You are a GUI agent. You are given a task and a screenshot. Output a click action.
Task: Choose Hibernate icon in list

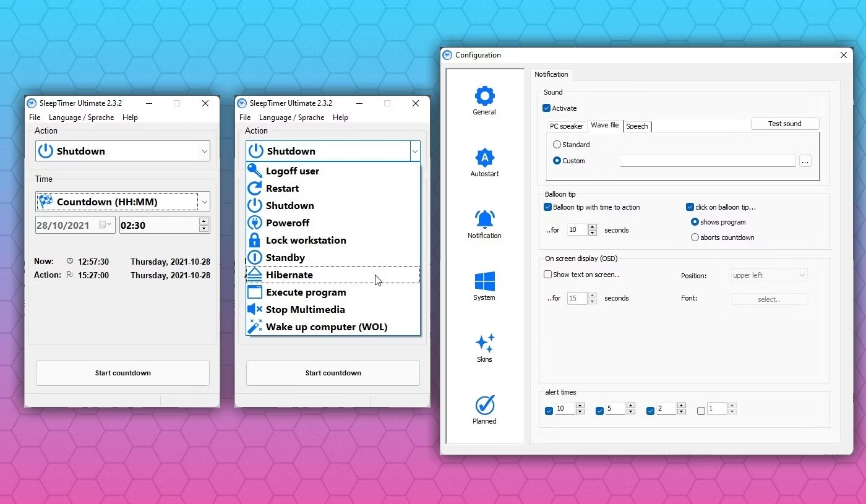255,275
